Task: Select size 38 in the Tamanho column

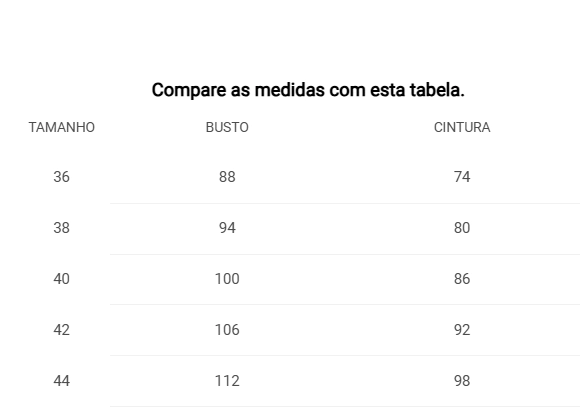Action: 61,228
